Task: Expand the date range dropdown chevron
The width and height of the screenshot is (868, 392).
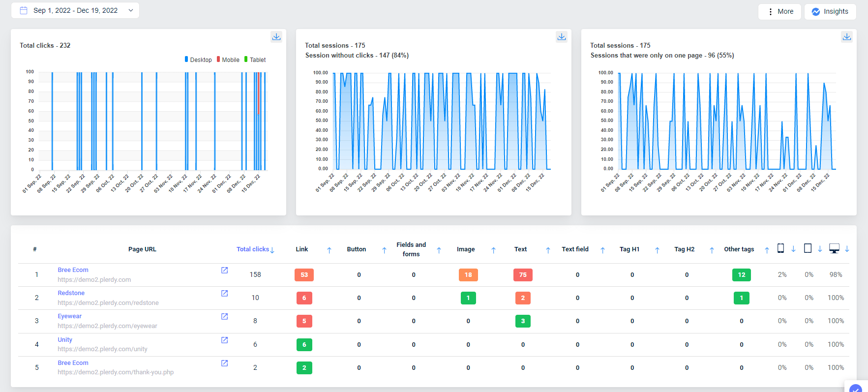Action: [131, 10]
